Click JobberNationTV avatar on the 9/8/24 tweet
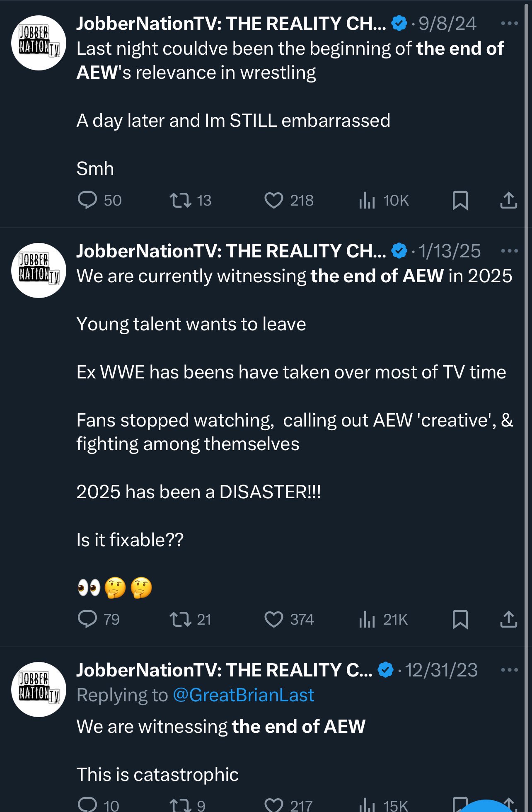This screenshot has width=532, height=812. click(39, 43)
